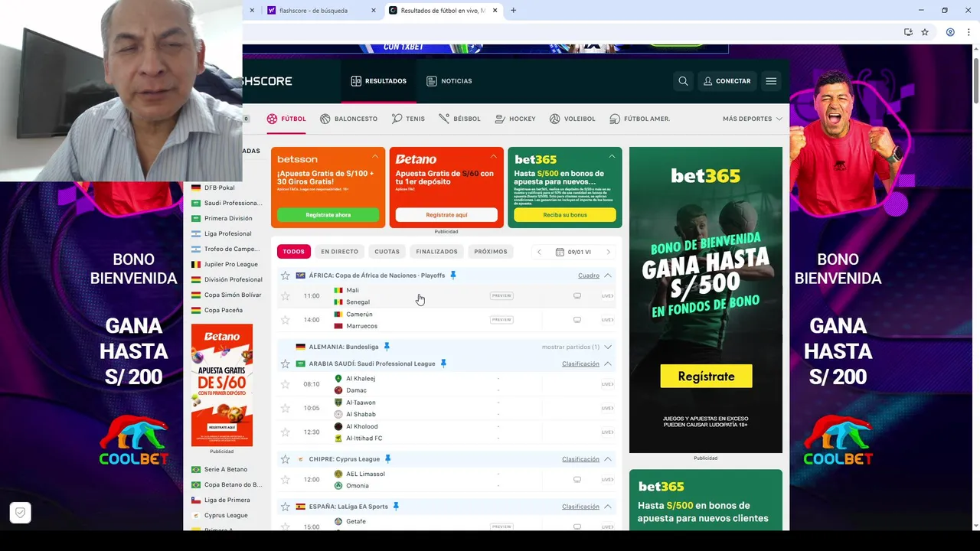Viewport: 980px width, 551px height.
Task: Collapse the bet365 ad card chevron
Action: [x=612, y=156]
